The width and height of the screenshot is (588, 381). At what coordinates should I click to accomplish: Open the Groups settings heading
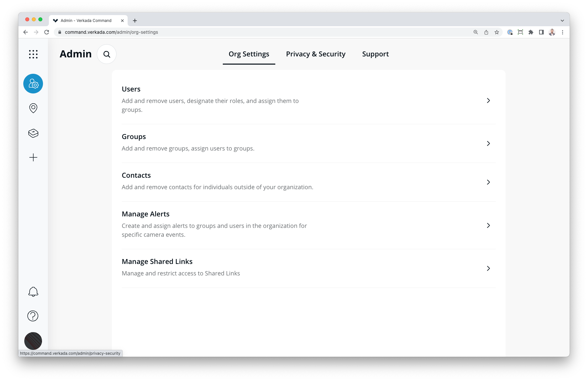point(134,137)
